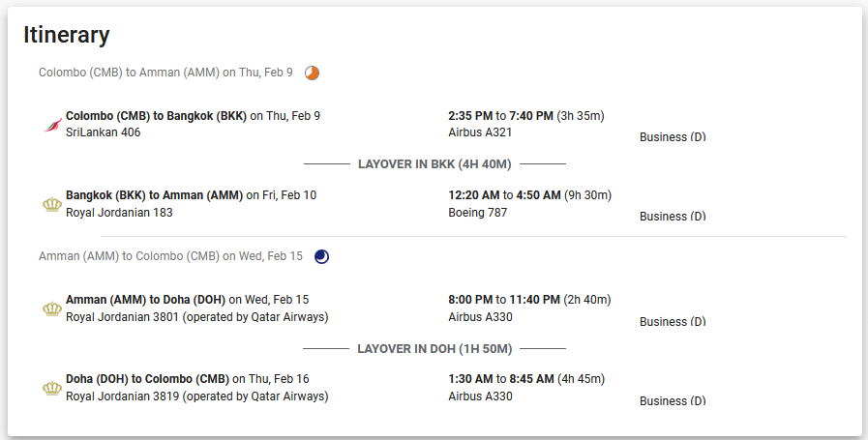Select Colombo (CMB) to Bangkok (BKK) segment title

[156, 116]
